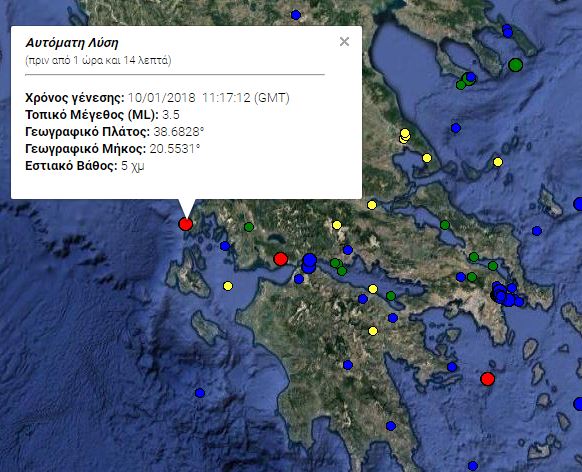The image size is (582, 472).
Task: Select the red marker west of the large blue Patras marker
Action: tap(281, 259)
